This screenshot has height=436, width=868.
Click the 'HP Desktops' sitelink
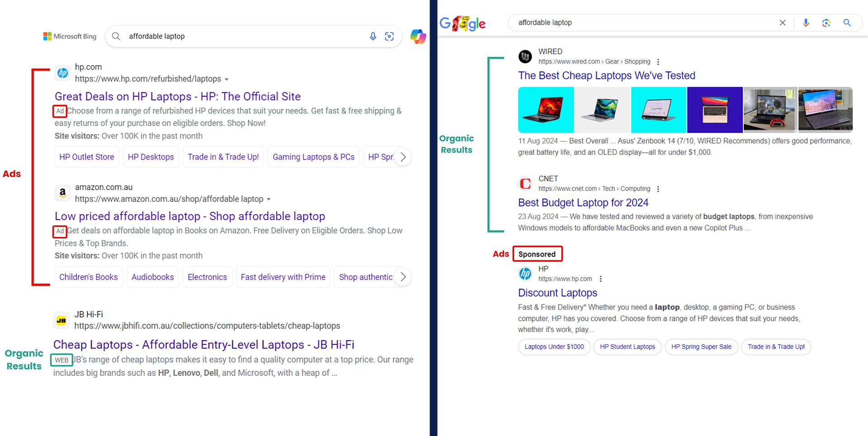point(151,157)
